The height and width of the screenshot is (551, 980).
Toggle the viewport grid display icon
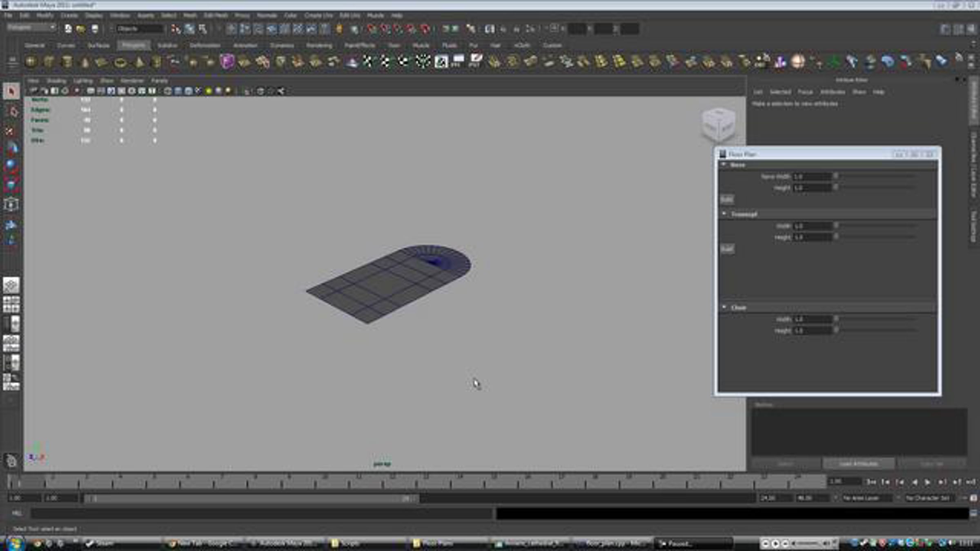click(91, 91)
